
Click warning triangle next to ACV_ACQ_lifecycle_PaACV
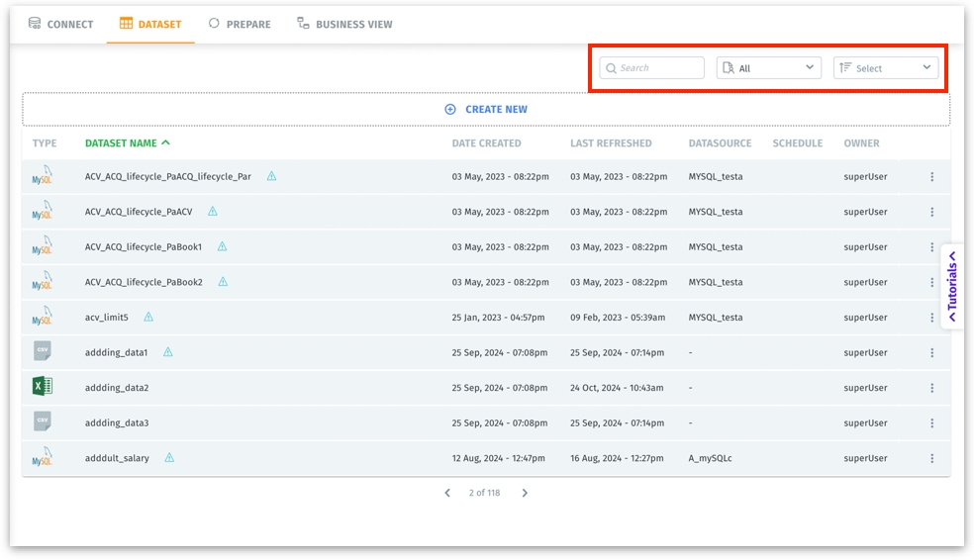[212, 212]
